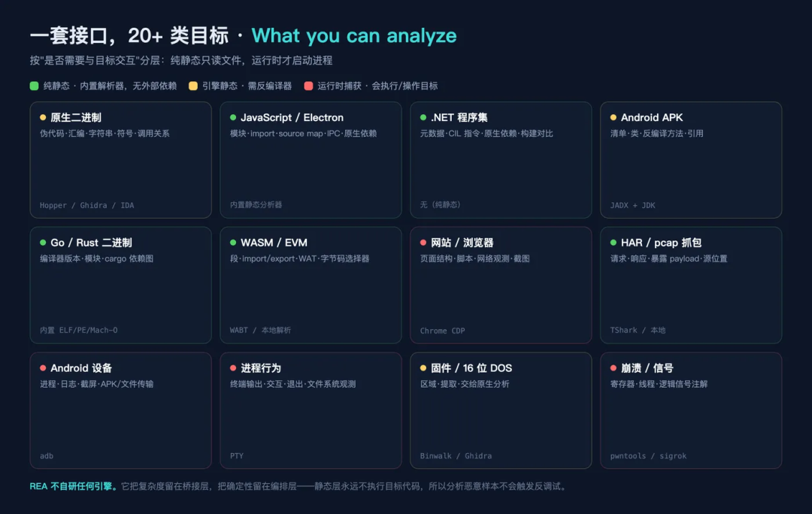Click the '内置 ELF/PE/Mach-O' footer text
This screenshot has height=514, width=812.
pos(79,330)
